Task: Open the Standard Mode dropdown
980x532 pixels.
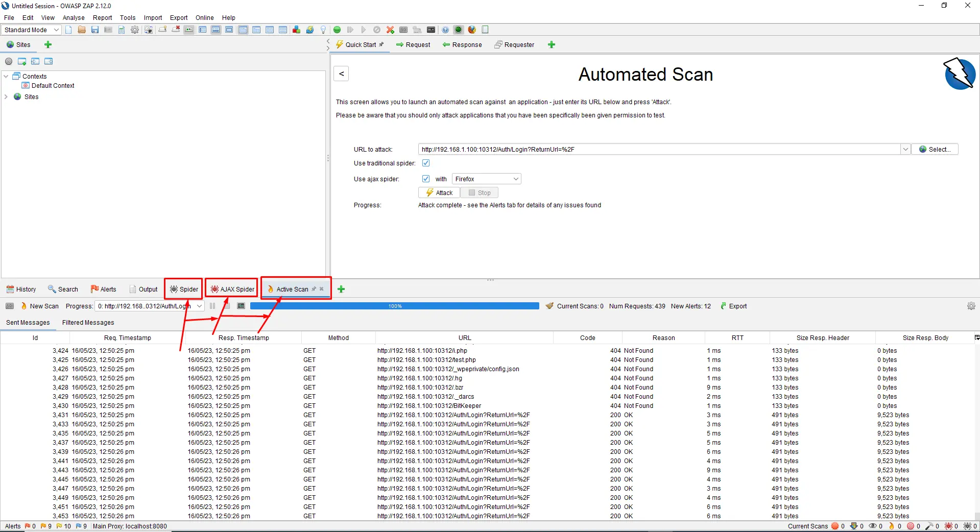Action: [x=32, y=30]
